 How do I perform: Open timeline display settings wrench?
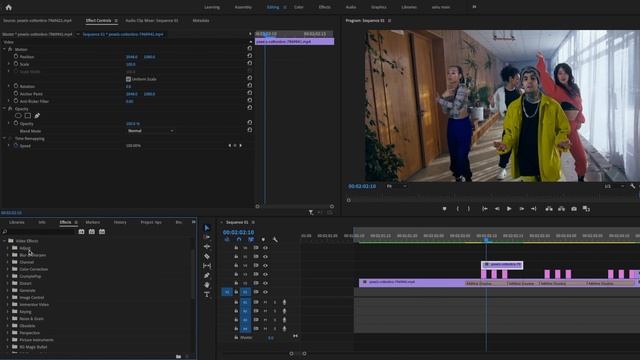click(x=275, y=240)
